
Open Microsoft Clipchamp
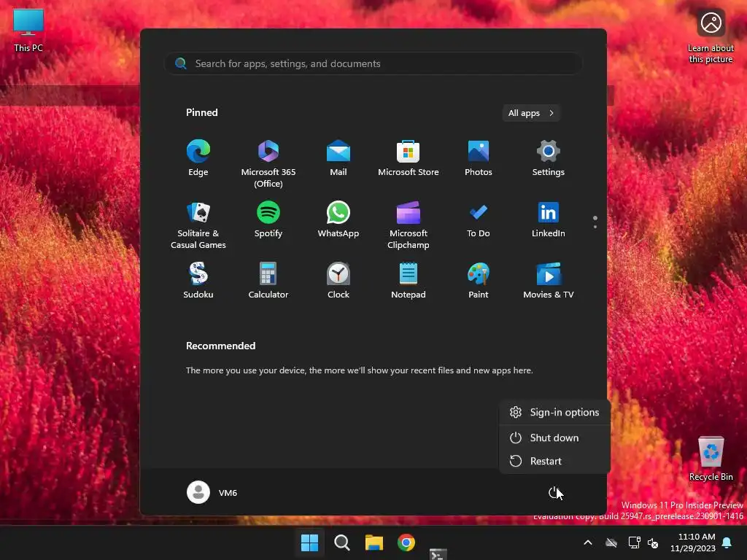409,225
